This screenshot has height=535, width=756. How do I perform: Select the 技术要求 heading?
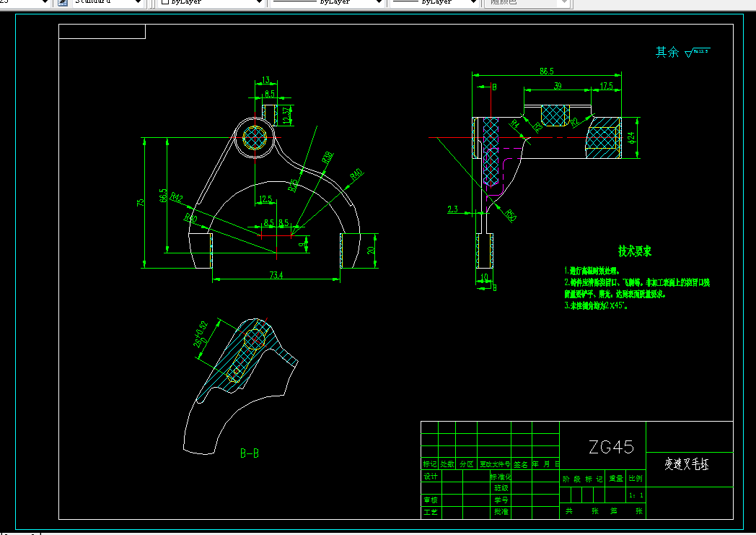(x=635, y=251)
